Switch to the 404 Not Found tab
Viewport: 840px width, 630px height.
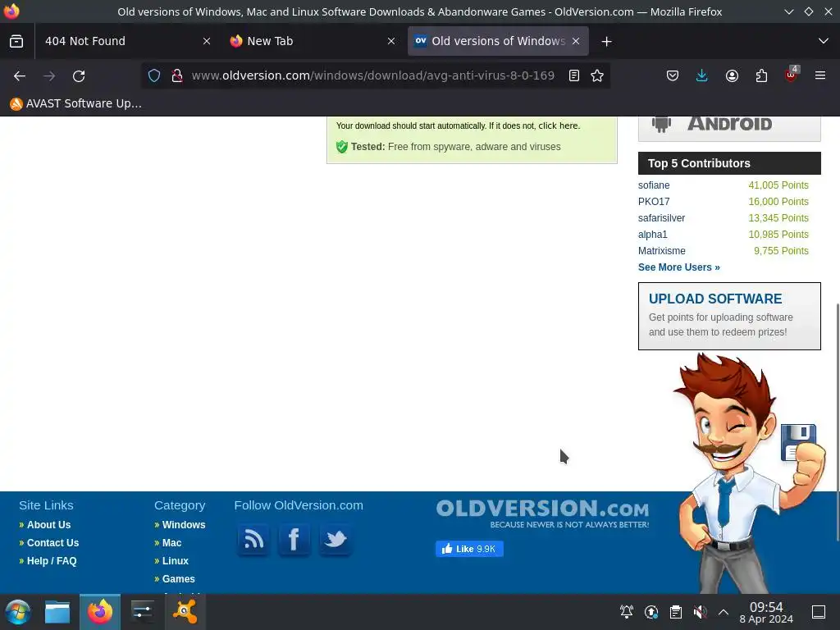(126, 41)
